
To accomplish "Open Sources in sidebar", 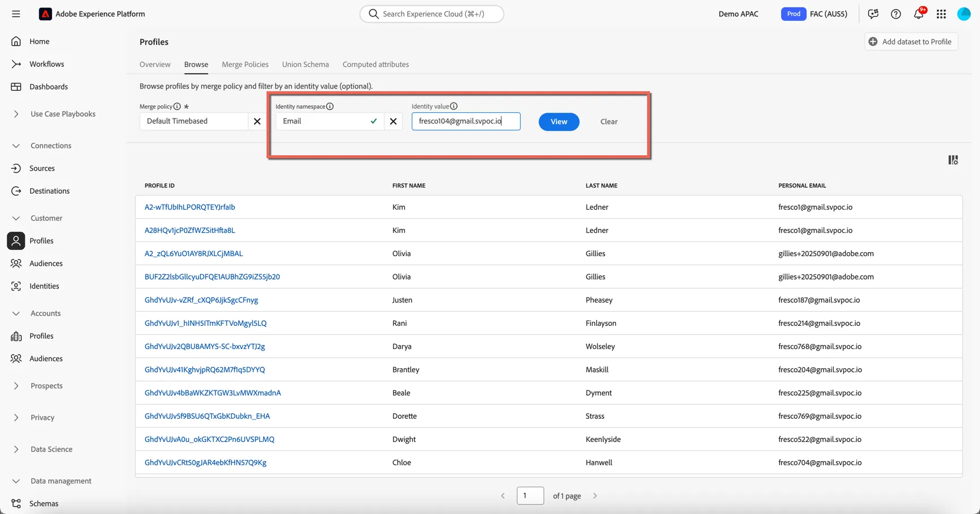I will point(42,168).
